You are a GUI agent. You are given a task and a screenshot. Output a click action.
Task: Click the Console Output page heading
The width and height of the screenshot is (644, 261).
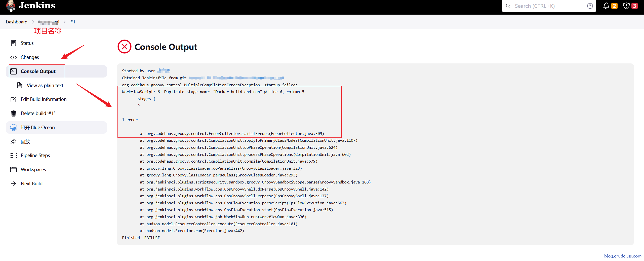point(166,47)
